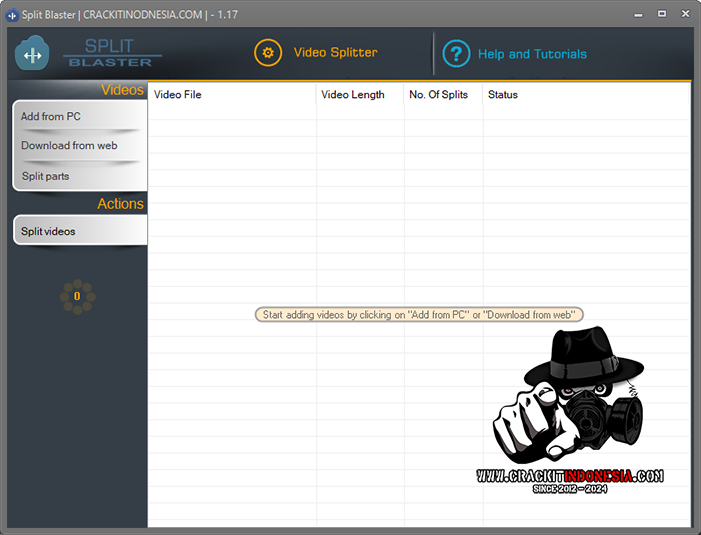The width and height of the screenshot is (701, 535).
Task: Click the crackitindonesia.com watermark URL
Action: point(570,476)
